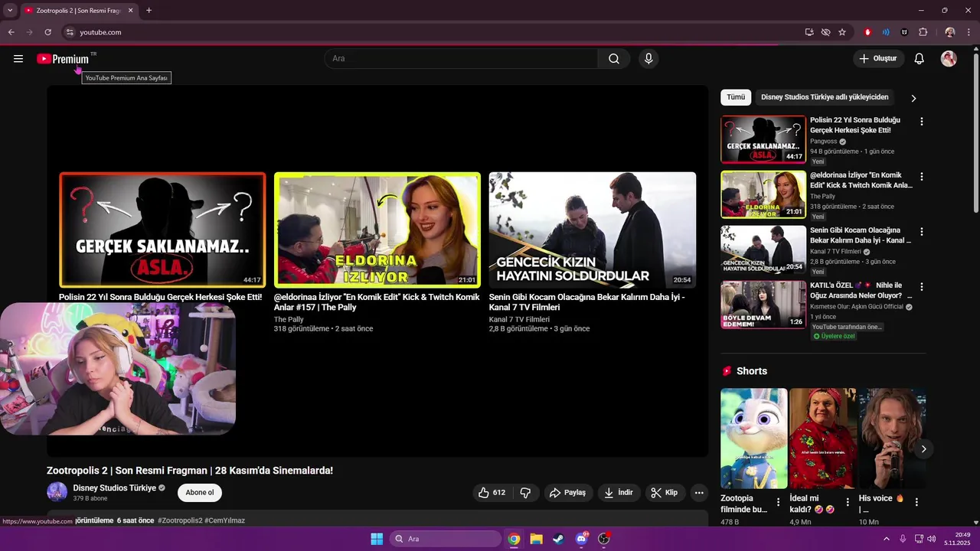Click the crossed-eye icon in address bar
Screen dimensions: 980x551
click(825, 32)
